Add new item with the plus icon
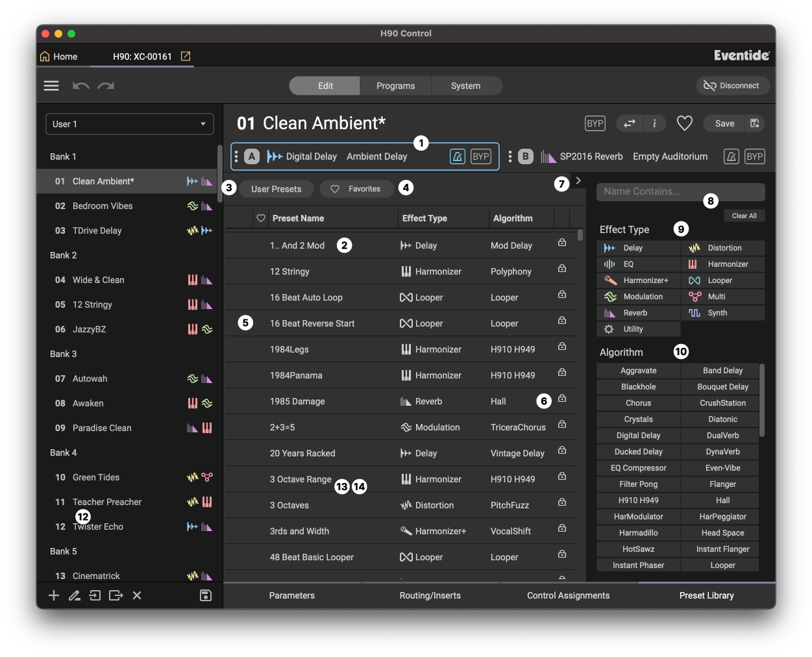This screenshot has width=812, height=657. click(x=54, y=595)
